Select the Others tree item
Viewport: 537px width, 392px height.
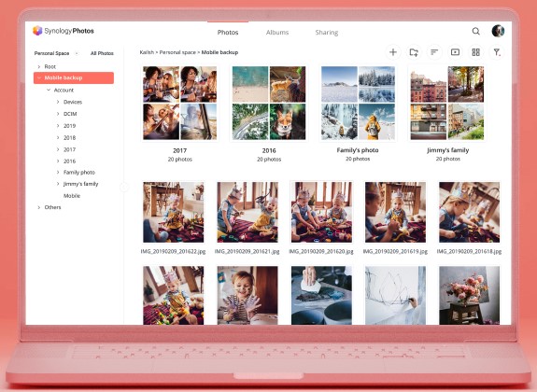[x=52, y=207]
